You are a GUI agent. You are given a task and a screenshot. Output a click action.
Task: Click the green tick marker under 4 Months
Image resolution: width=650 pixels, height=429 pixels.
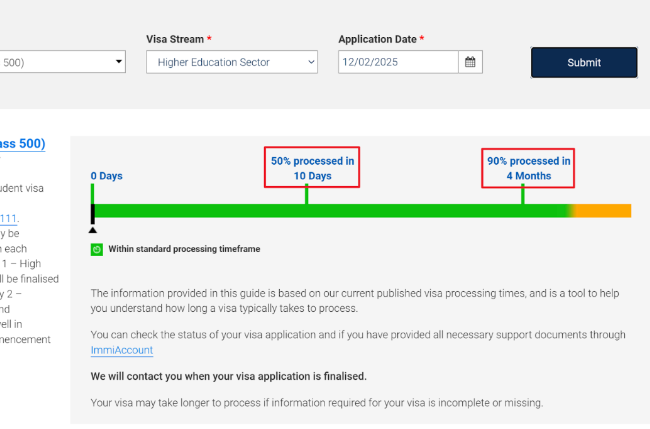pyautogui.click(x=522, y=194)
